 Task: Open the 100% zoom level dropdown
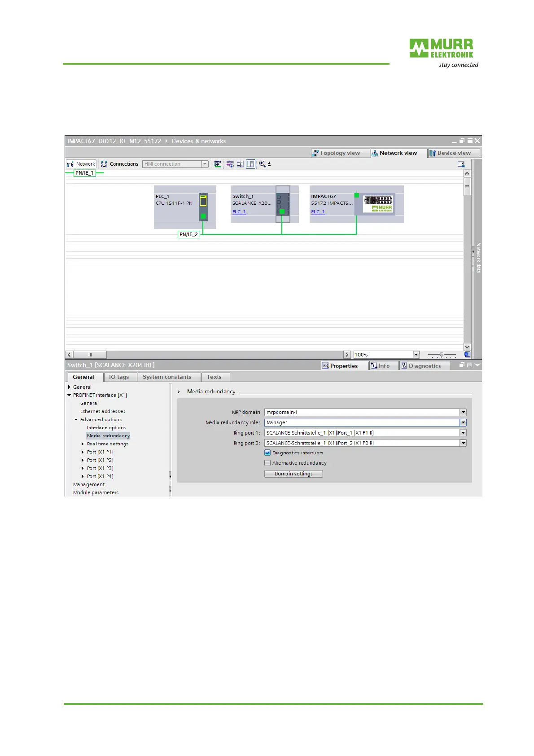pos(416,355)
